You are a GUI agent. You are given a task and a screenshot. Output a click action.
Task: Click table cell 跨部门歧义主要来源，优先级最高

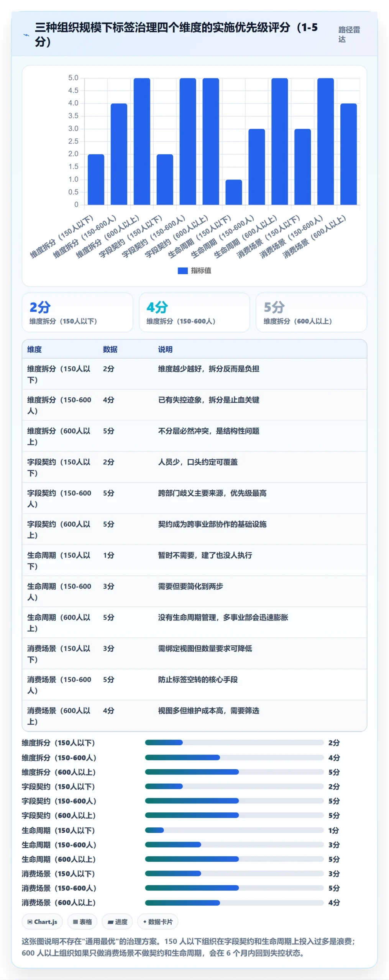point(212,493)
